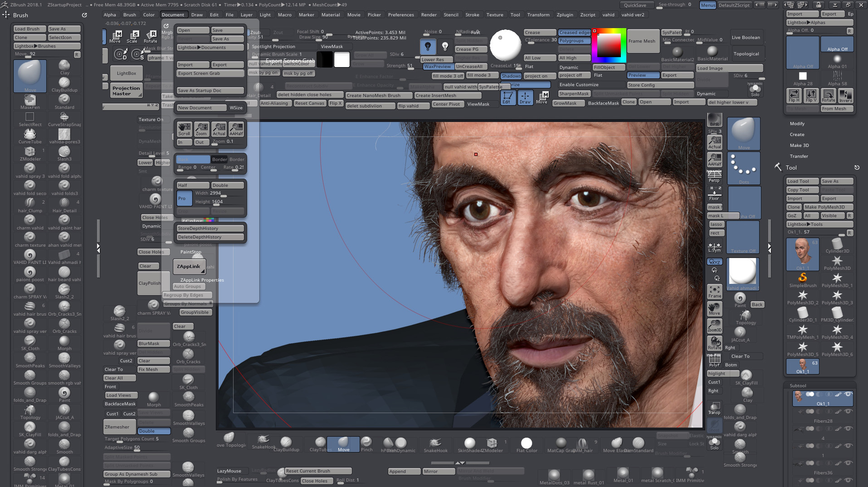Toggle Pro proportional constraint in Document
This screenshot has height=487, width=868.
click(184, 198)
